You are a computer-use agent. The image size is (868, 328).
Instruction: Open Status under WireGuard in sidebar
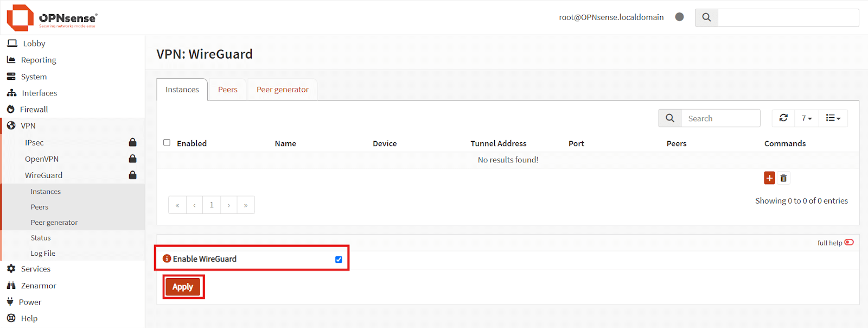coord(41,238)
